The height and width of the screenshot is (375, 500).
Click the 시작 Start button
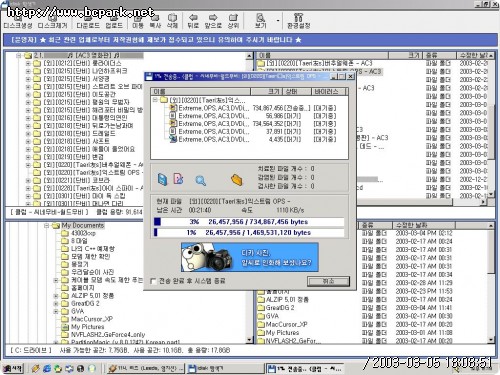point(13,368)
